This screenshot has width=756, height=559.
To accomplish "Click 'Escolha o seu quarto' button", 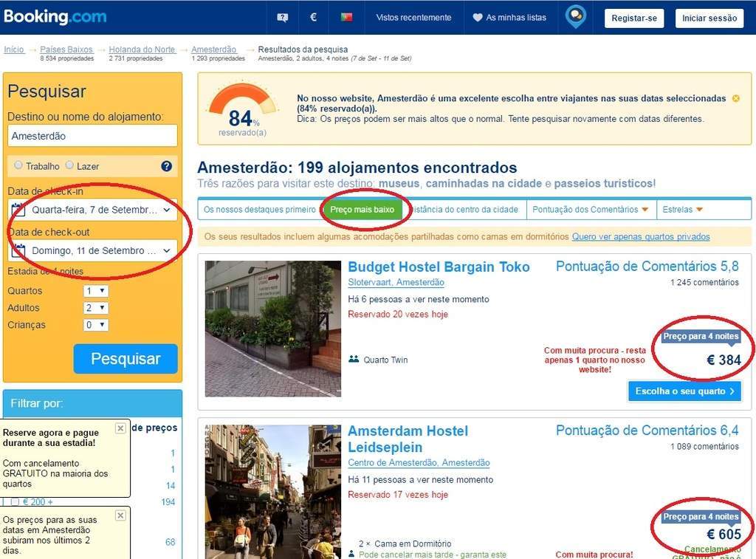I will click(x=684, y=391).
